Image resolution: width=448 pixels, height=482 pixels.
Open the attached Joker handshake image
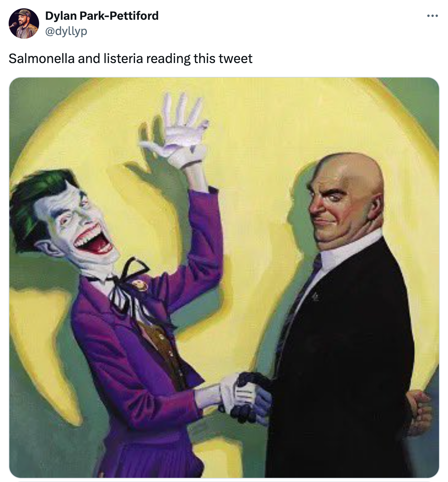224,278
